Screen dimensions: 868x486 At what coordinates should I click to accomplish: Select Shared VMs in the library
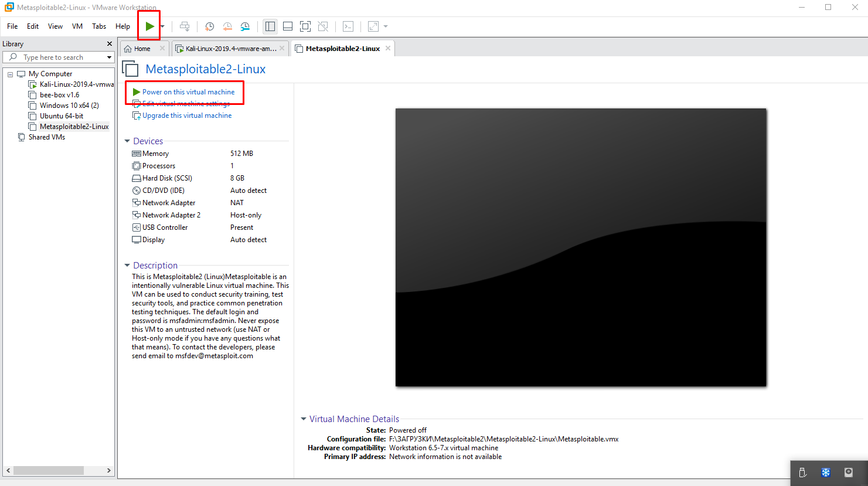[42, 137]
